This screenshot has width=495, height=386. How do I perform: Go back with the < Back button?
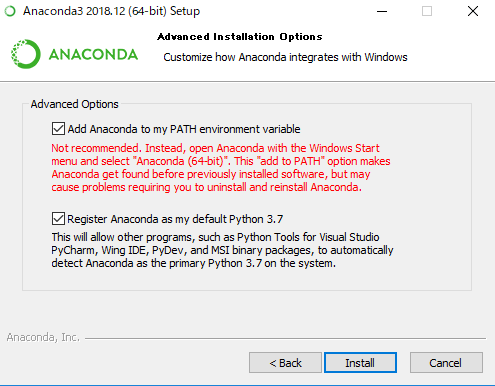[285, 363]
